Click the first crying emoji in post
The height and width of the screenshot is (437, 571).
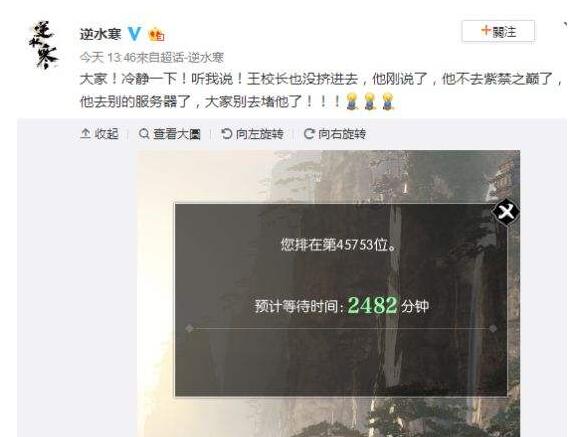pos(351,101)
